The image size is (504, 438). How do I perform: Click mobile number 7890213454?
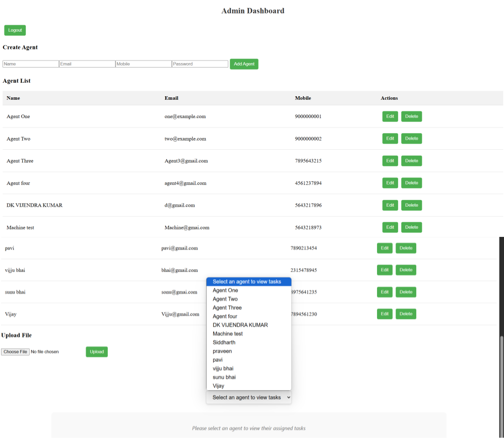tap(304, 248)
